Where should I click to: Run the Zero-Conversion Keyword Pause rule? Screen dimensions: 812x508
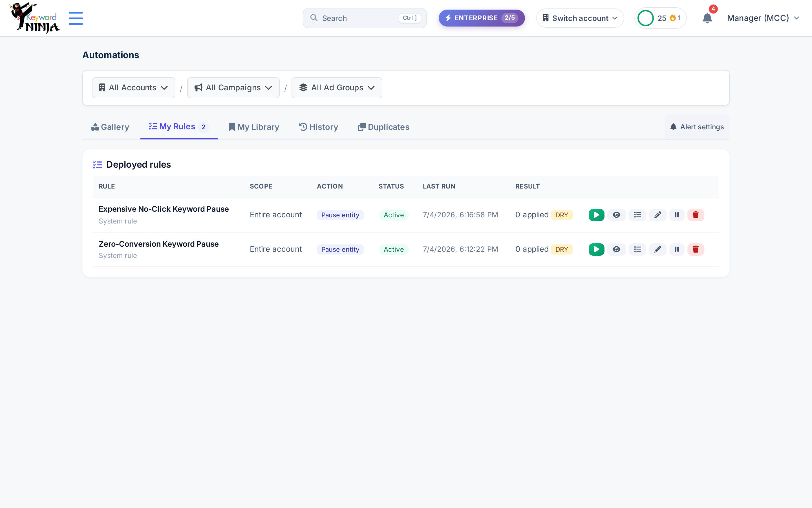(596, 249)
